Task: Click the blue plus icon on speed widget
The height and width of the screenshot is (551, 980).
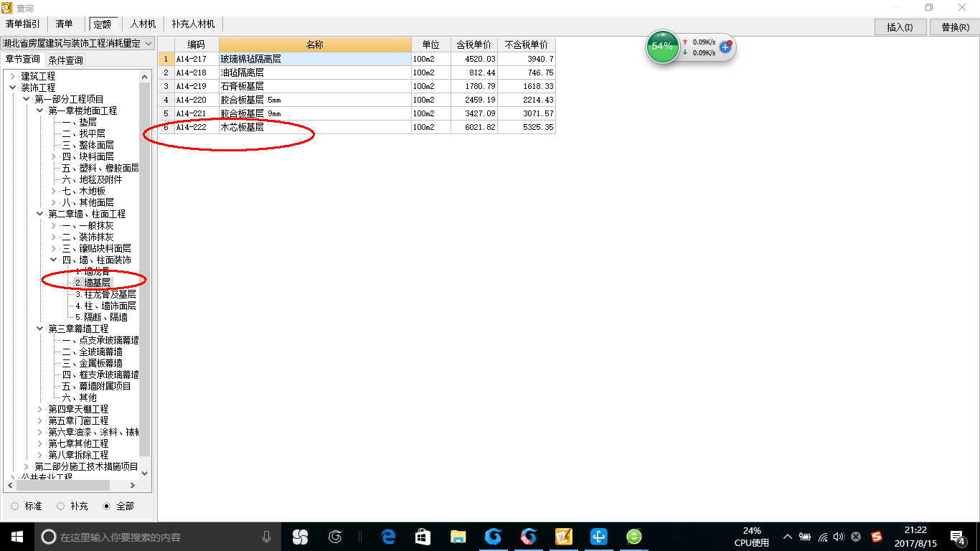Action: [725, 47]
